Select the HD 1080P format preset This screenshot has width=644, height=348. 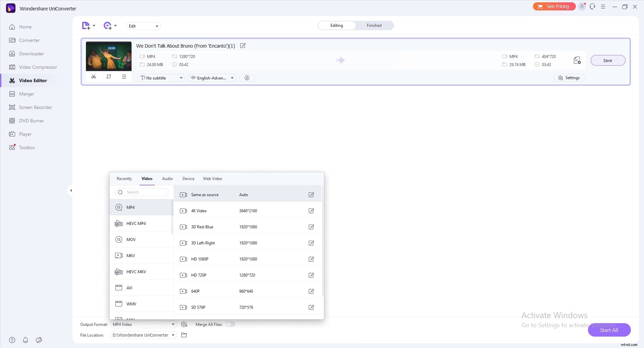click(200, 259)
